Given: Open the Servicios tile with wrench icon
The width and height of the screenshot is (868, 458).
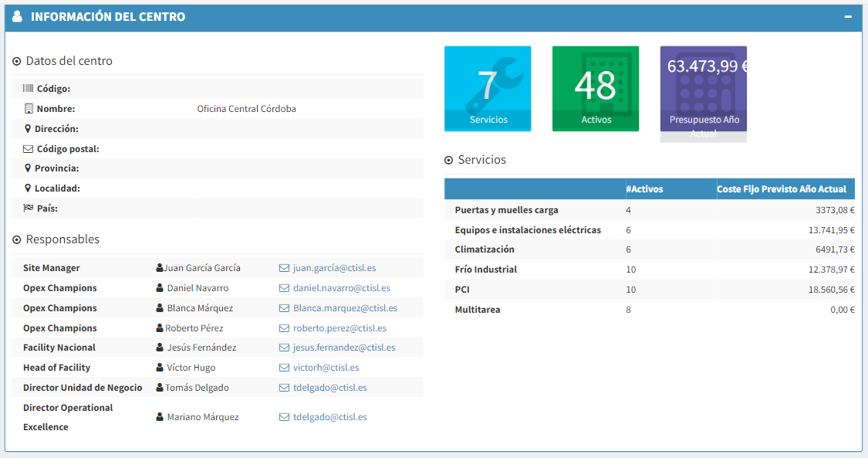Looking at the screenshot, I should 488,88.
